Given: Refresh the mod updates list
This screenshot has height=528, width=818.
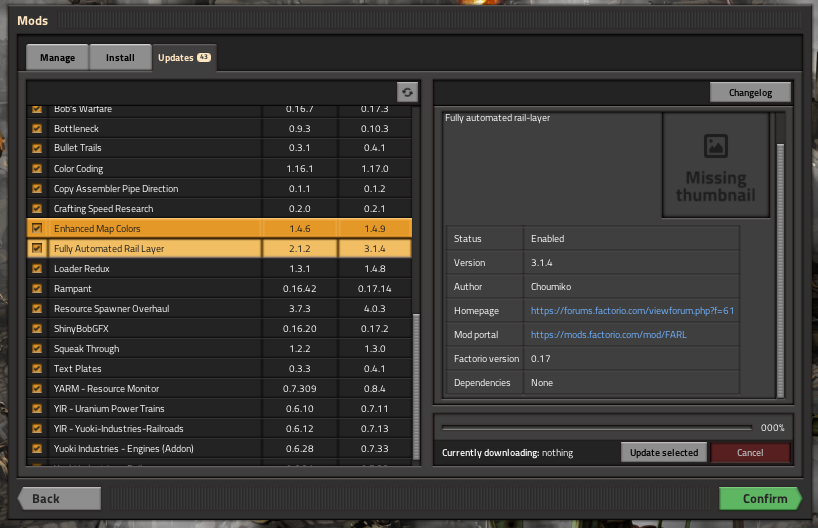Looking at the screenshot, I should click(407, 92).
